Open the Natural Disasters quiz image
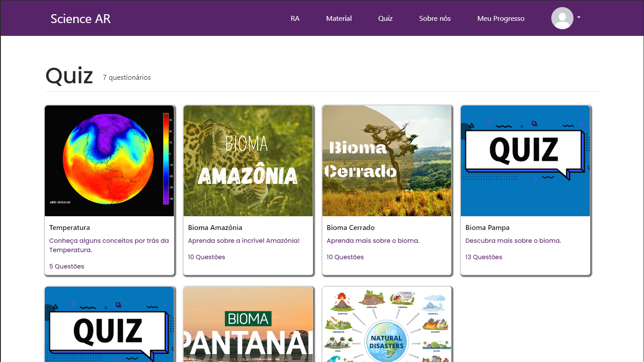This screenshot has height=362, width=644. click(x=387, y=324)
